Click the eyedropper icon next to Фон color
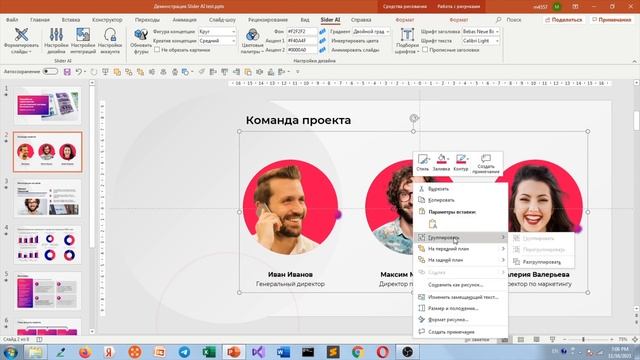The width and height of the screenshot is (640, 360). click(x=322, y=31)
